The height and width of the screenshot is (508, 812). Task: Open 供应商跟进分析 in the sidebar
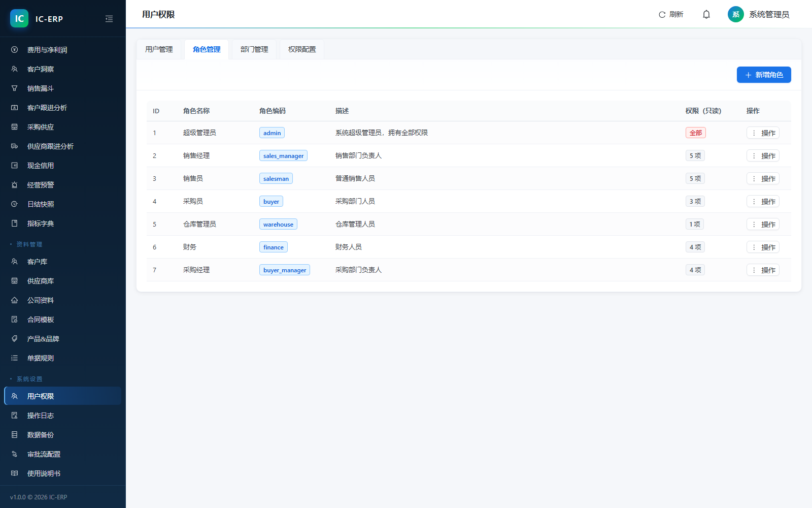coord(63,146)
